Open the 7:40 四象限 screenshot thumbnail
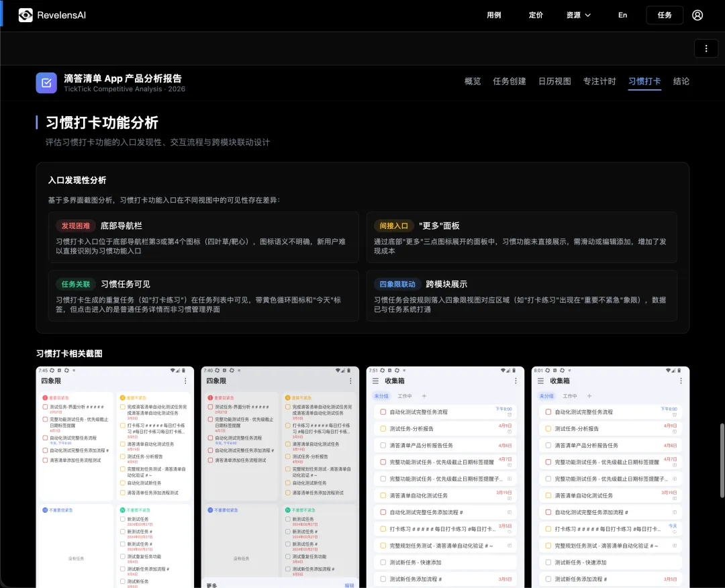 coord(280,477)
